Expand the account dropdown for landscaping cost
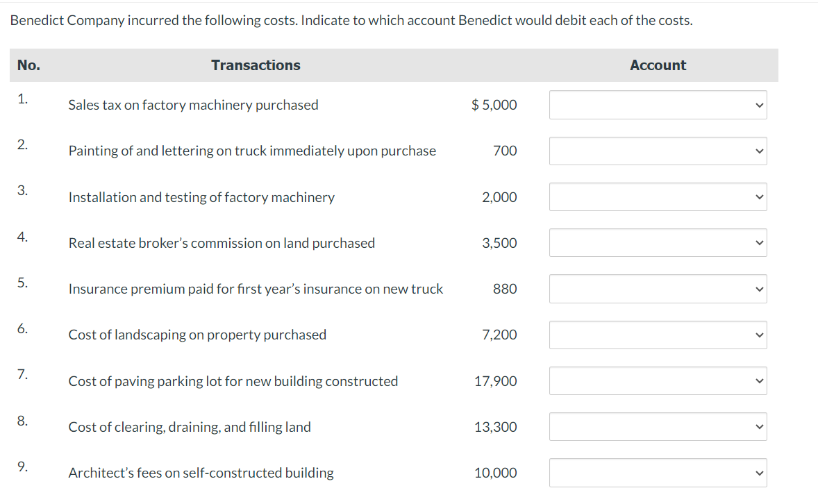The height and width of the screenshot is (504, 818). (x=658, y=335)
